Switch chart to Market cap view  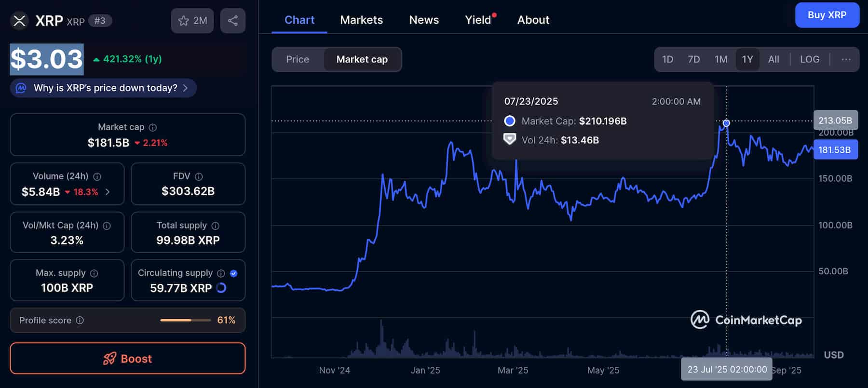362,59
